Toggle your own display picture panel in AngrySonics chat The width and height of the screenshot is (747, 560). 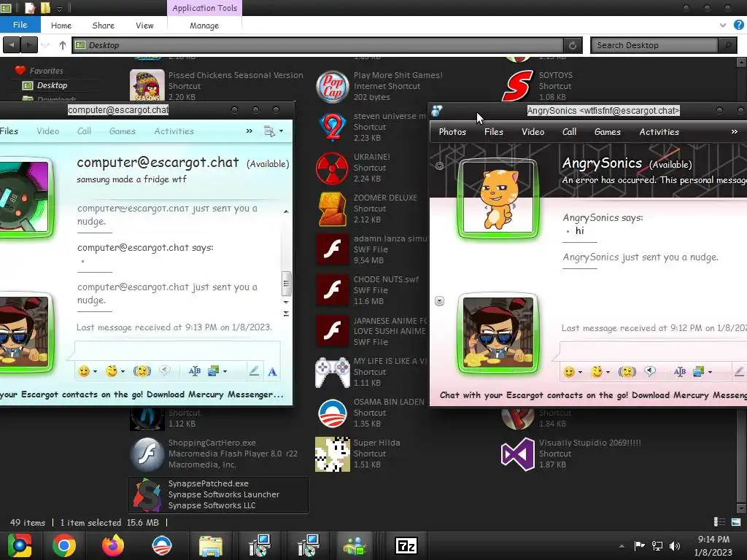tap(439, 301)
